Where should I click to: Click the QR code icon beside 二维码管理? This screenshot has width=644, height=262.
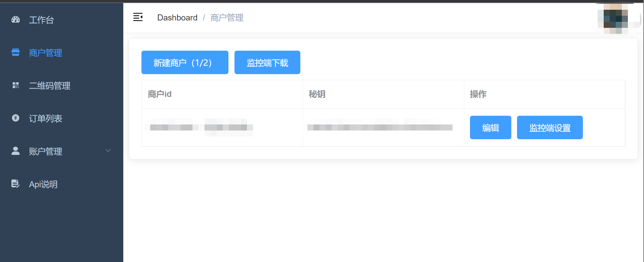(15, 85)
